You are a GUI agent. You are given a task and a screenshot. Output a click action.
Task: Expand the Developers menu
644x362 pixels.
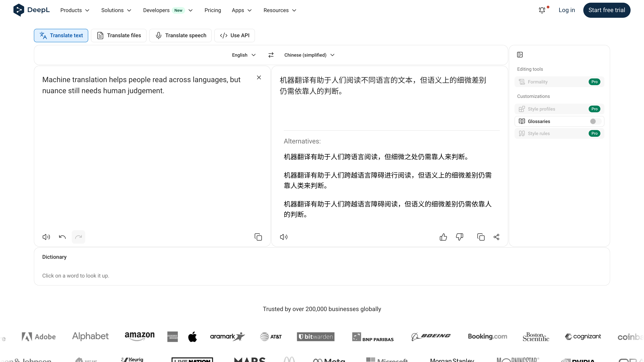coord(168,10)
